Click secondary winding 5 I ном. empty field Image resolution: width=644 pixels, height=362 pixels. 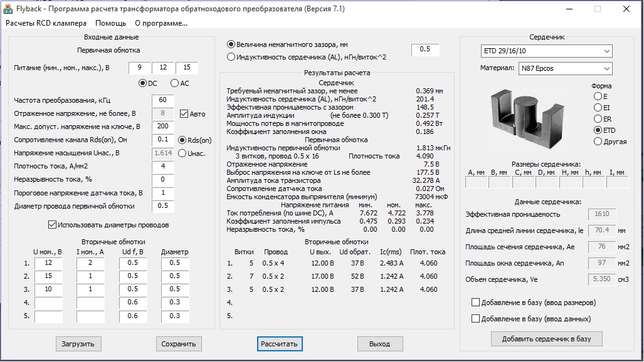click(90, 316)
